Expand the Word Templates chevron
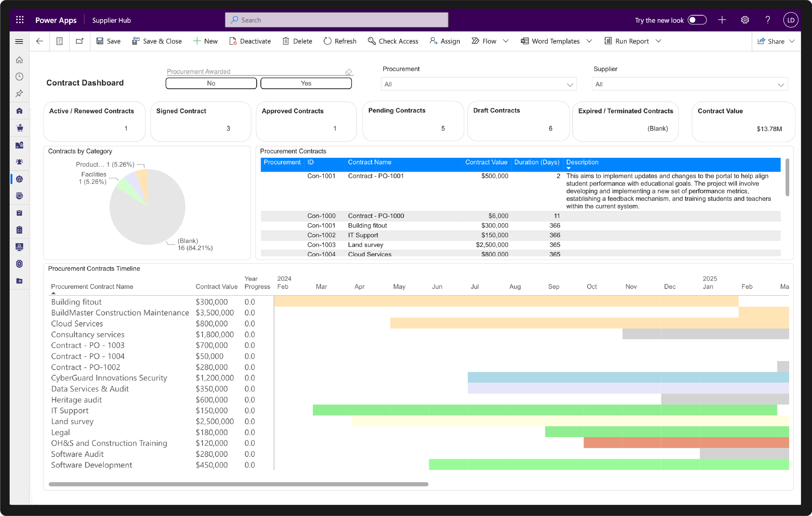 click(x=589, y=41)
